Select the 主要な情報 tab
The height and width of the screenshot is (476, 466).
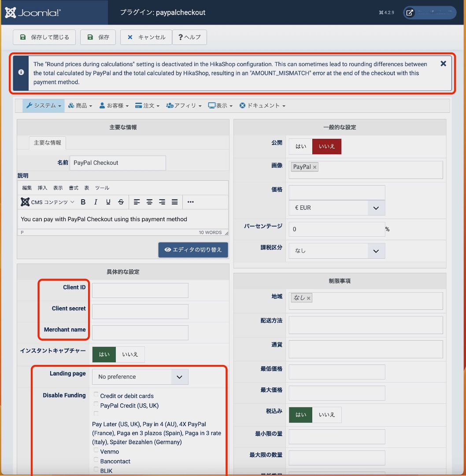(x=47, y=143)
